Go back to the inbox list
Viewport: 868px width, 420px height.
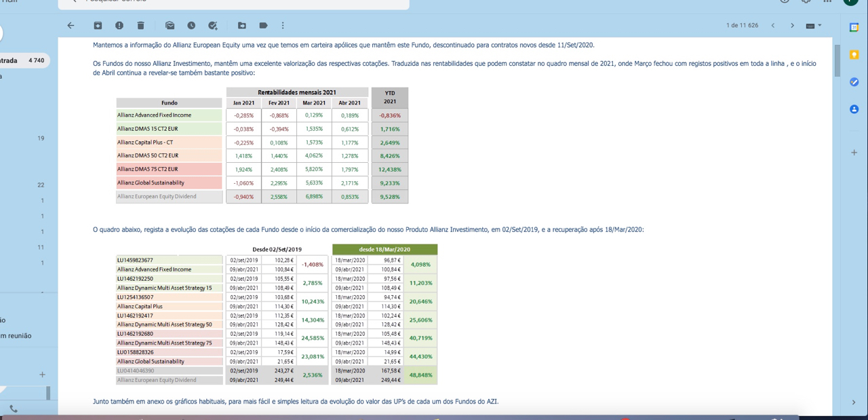(x=71, y=26)
